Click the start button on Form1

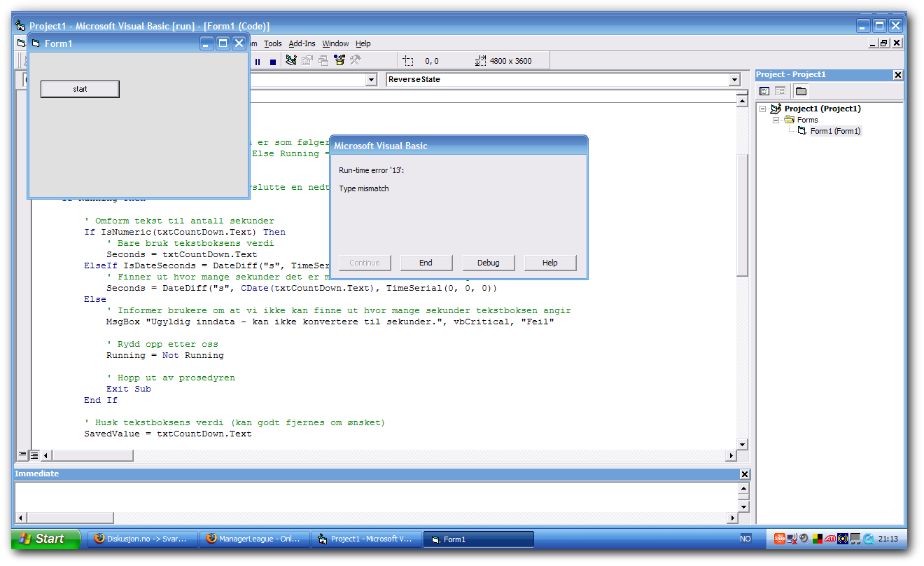[x=80, y=89]
